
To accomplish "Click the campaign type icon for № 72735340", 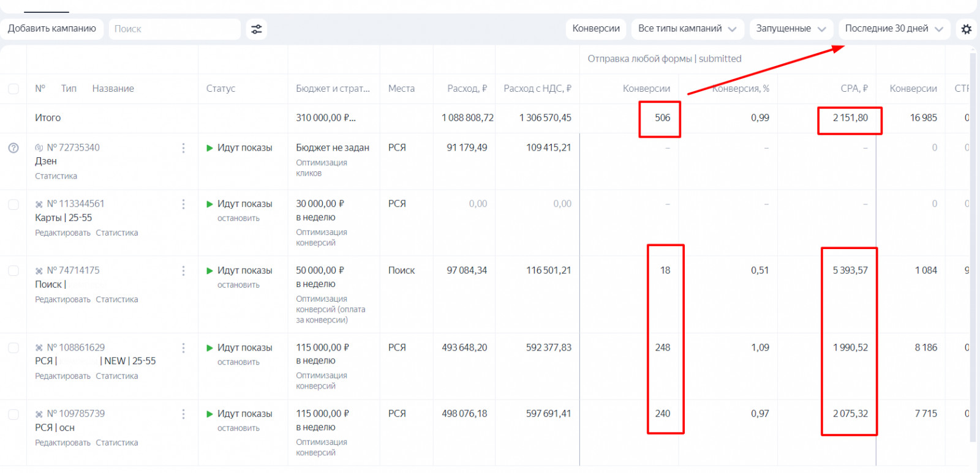I will (39, 148).
